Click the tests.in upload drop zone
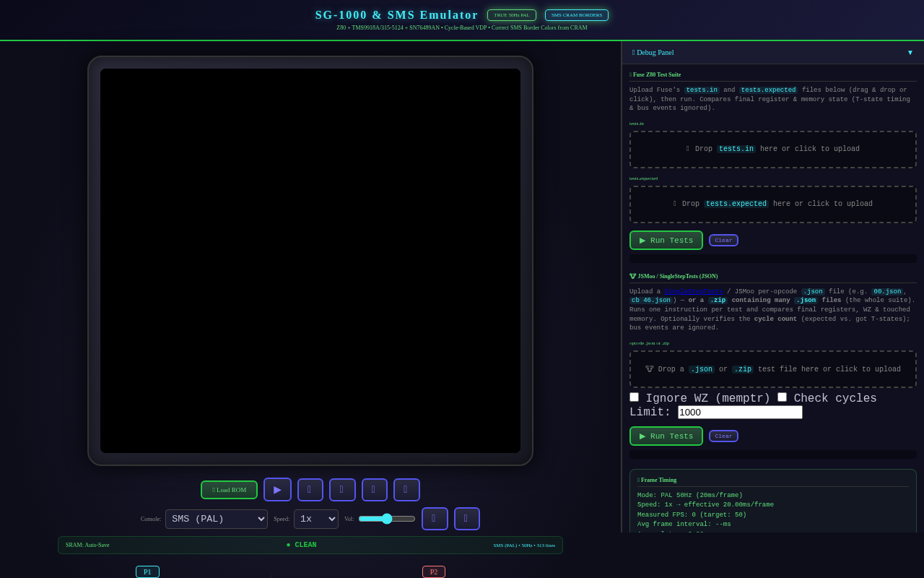This screenshot has width=924, height=578. pyautogui.click(x=773, y=150)
